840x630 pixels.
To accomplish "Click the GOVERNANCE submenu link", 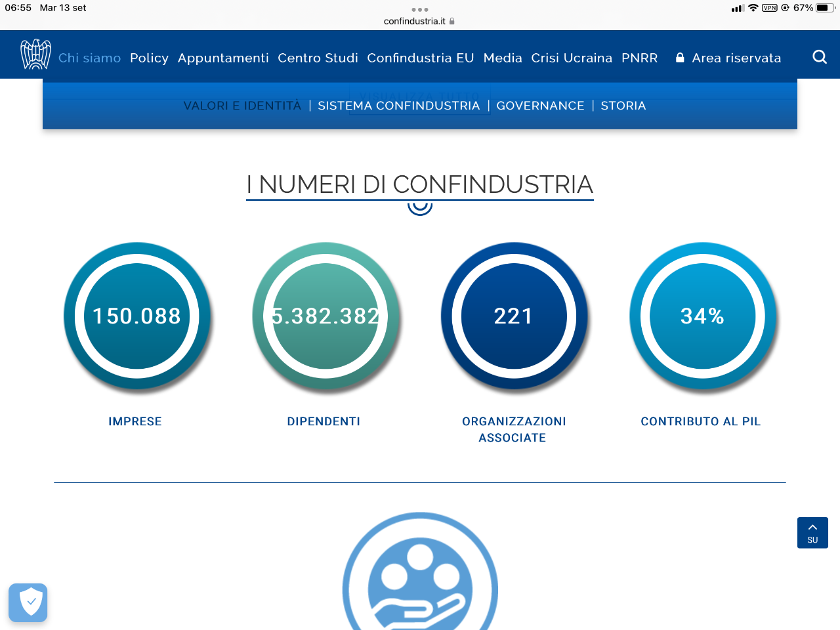I will pos(540,106).
